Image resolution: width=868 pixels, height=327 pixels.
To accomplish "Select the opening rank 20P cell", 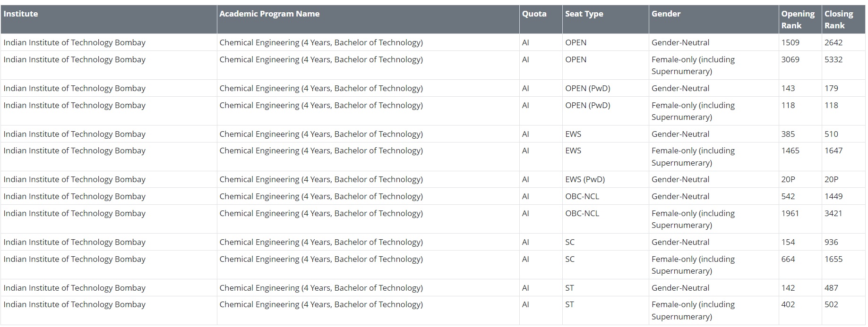I will pyautogui.click(x=788, y=179).
